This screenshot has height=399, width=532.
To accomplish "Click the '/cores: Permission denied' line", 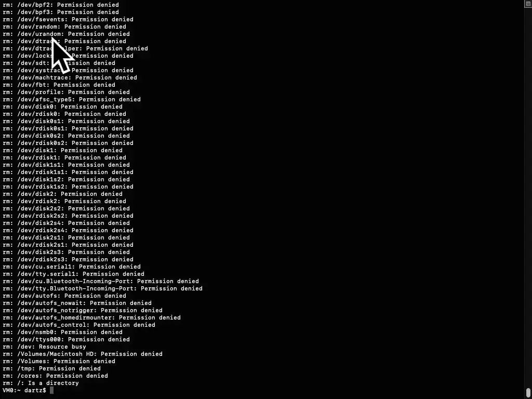I will pyautogui.click(x=55, y=376).
